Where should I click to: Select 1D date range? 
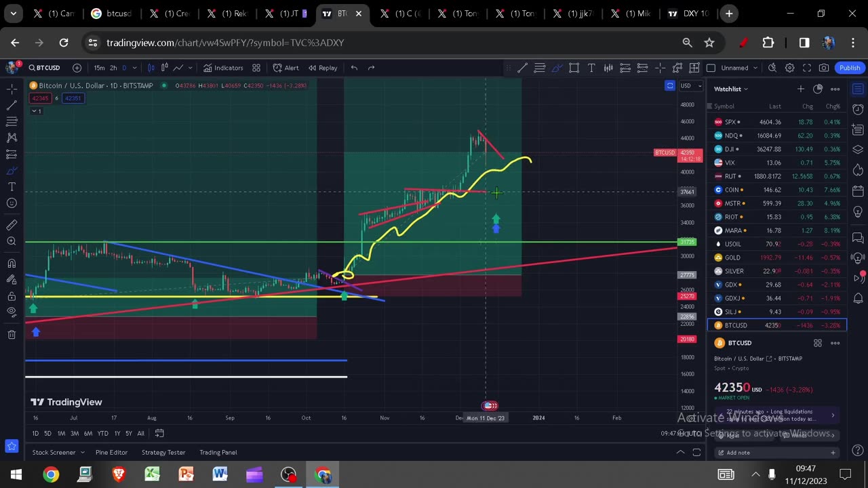point(35,434)
